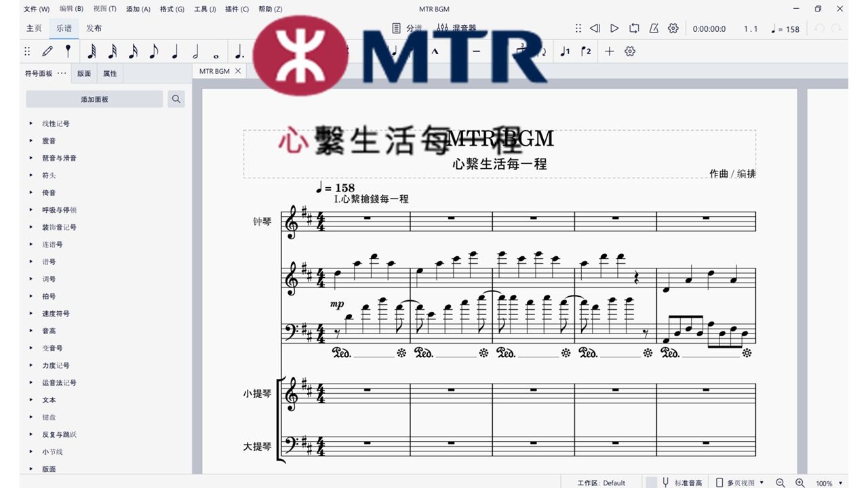Click the marcato accent icon
The height and width of the screenshot is (488, 868).
[435, 52]
